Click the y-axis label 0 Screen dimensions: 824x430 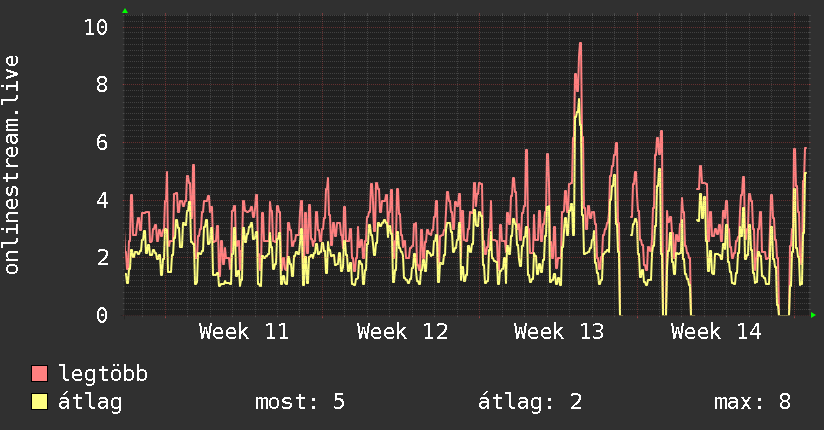point(102,315)
